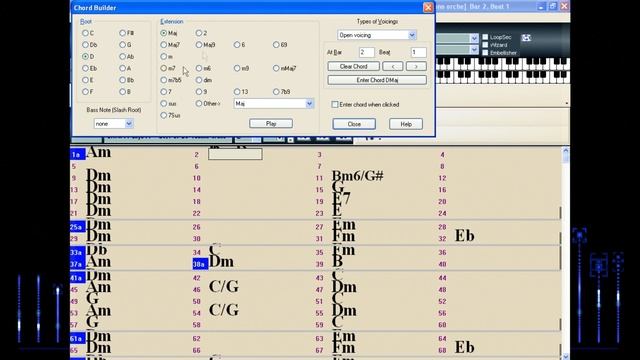The image size is (640, 360).
Task: Choose the m9 extension
Action: [x=237, y=68]
